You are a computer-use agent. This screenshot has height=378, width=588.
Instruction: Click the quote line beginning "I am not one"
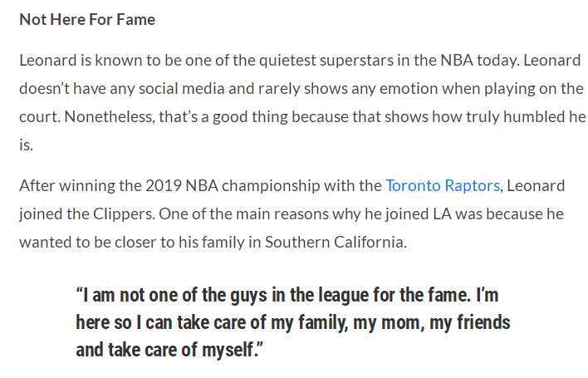(287, 296)
